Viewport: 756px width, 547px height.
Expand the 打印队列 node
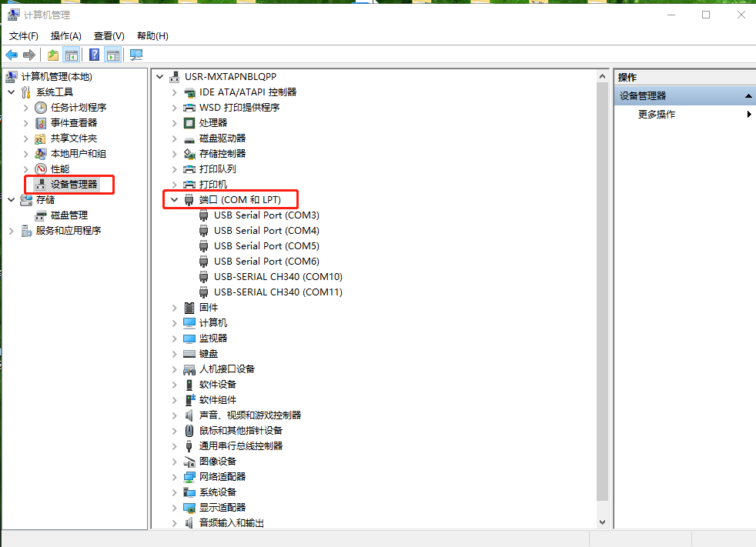coord(175,169)
